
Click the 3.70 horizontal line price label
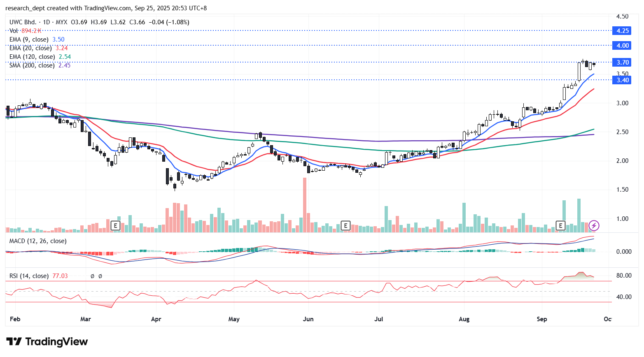coord(622,63)
